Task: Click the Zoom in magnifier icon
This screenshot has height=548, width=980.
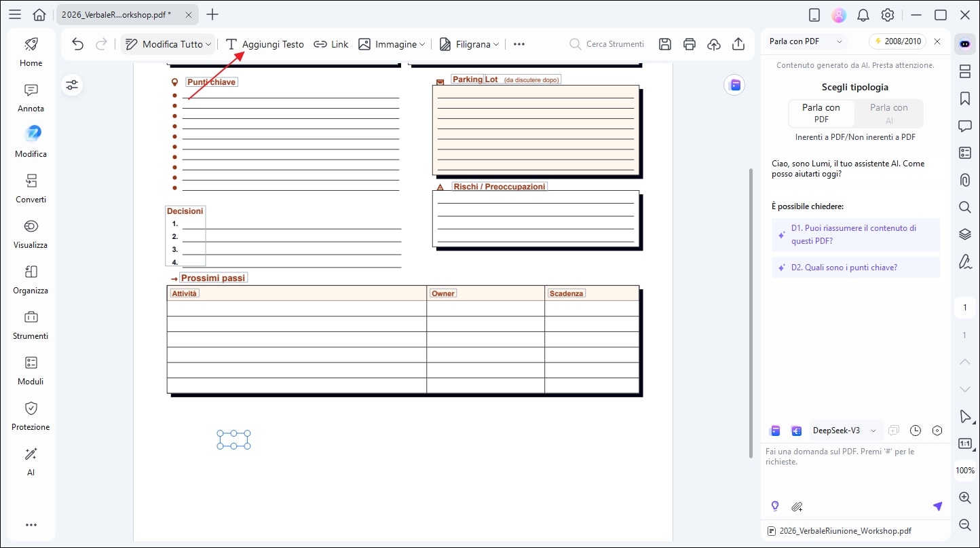Action: pos(964,498)
